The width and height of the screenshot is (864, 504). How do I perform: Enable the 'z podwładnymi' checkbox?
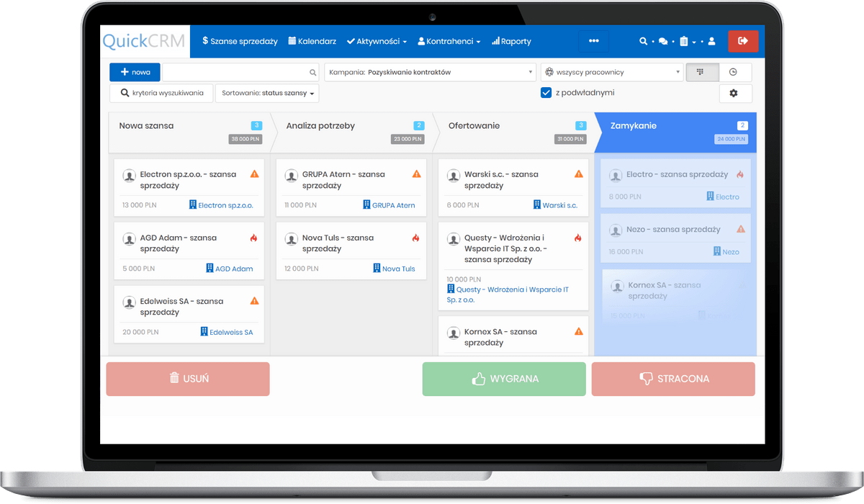click(546, 92)
